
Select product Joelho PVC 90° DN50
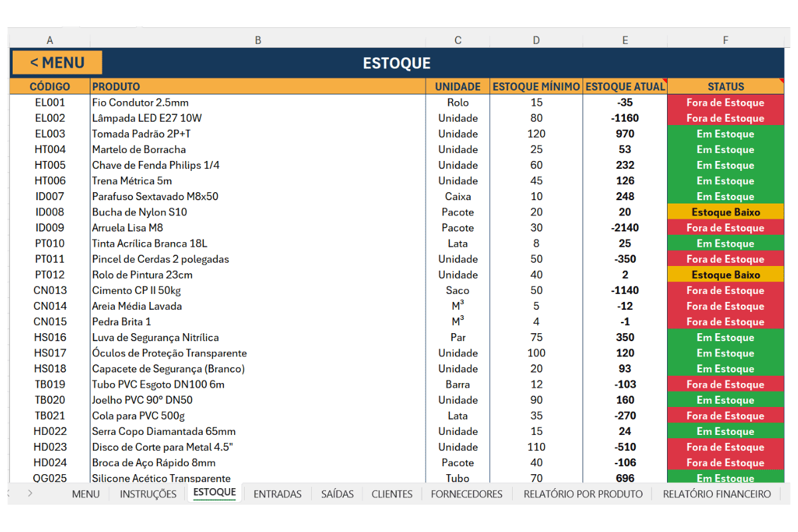click(143, 400)
